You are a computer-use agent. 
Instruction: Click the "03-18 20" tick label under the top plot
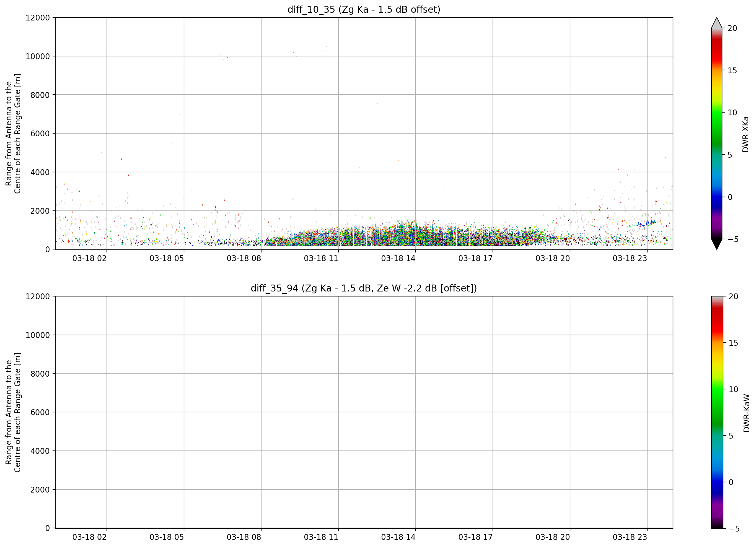tap(553, 258)
